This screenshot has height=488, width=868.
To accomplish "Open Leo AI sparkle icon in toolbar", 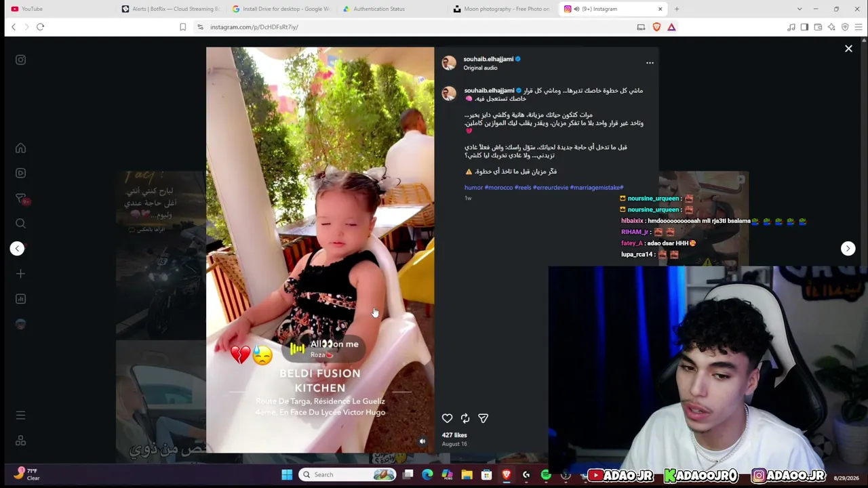I will 831,27.
